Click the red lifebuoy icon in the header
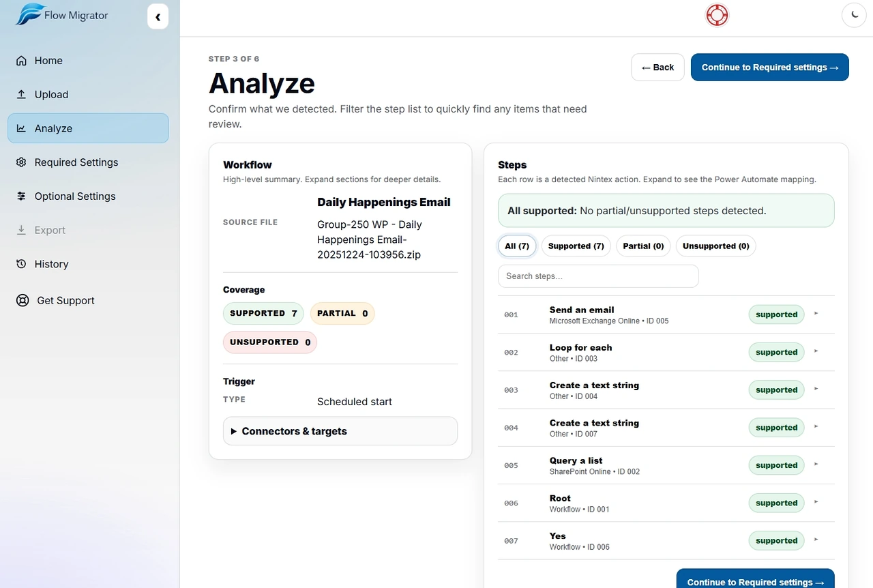Viewport: 873px width, 588px height. pos(717,14)
